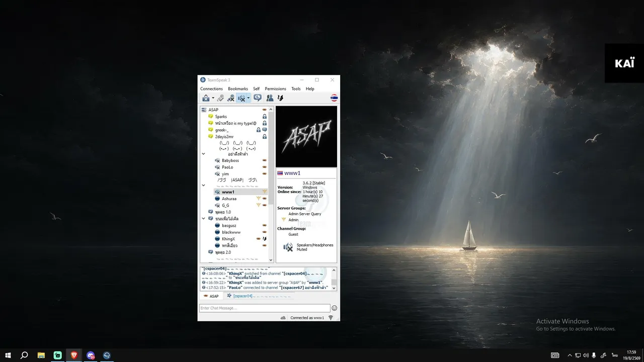The width and height of the screenshot is (644, 362).
Task: Collapse the อย่าดึงฟ้าต่ำ spacer channel
Action: 203,154
